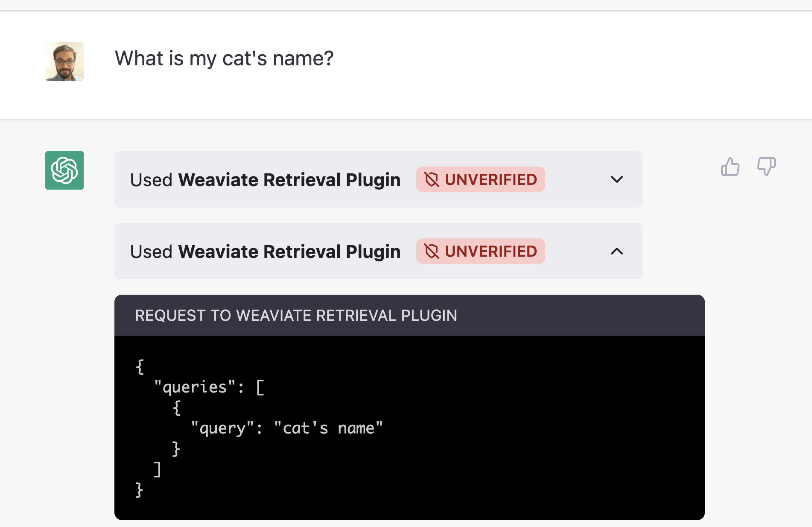Click shield icon in second UNVERIFIED badge

[x=432, y=252]
